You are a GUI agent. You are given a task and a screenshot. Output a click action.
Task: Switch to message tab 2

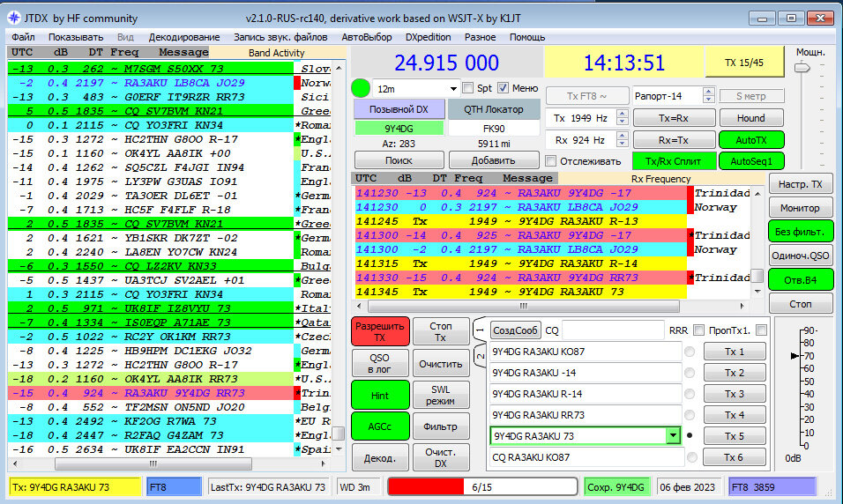pos(480,356)
